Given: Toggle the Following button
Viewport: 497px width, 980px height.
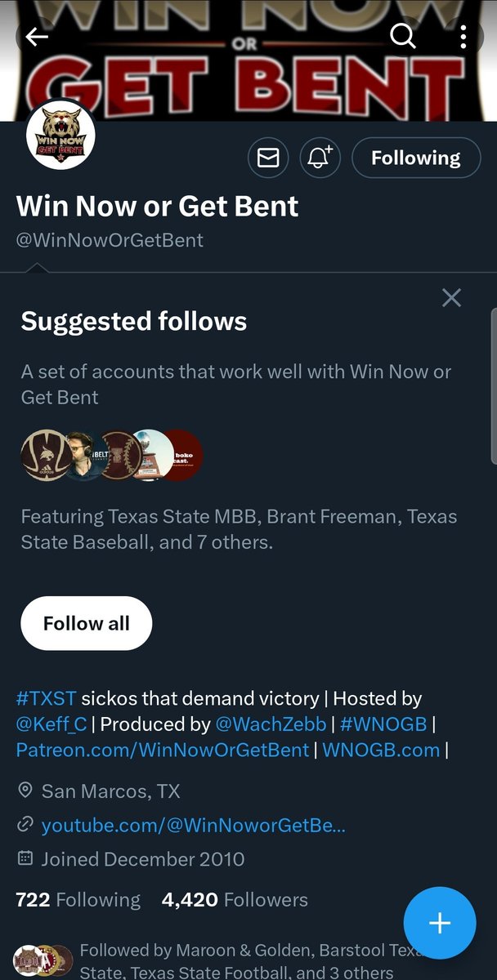Looking at the screenshot, I should (416, 158).
